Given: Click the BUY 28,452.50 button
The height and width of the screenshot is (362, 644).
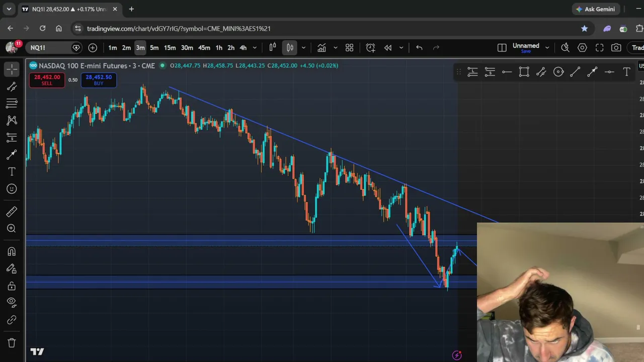Looking at the screenshot, I should coord(99,80).
